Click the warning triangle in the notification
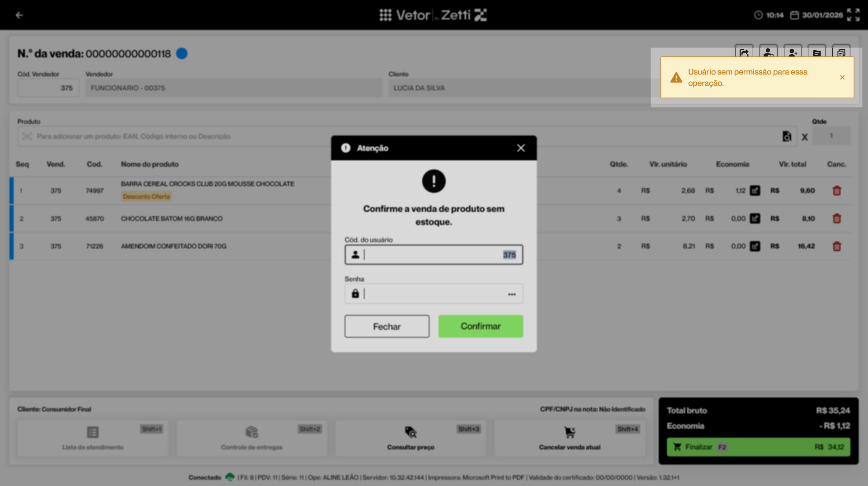868x486 pixels. point(676,77)
